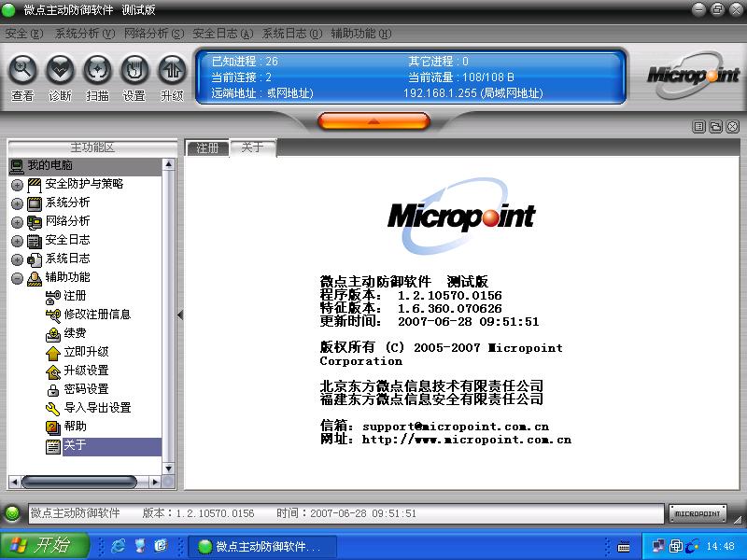
Task: Click the 安全防护与策略 barrier icon
Action: [x=35, y=185]
